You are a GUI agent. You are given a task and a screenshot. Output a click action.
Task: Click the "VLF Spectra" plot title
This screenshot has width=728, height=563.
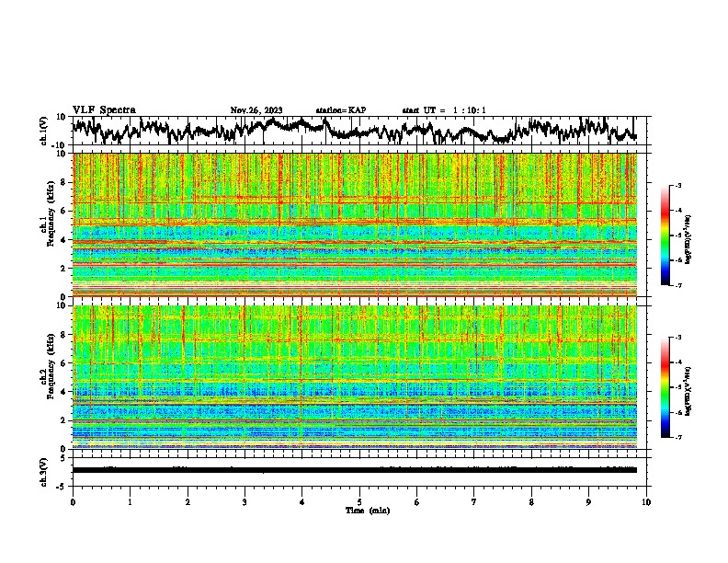(x=104, y=110)
